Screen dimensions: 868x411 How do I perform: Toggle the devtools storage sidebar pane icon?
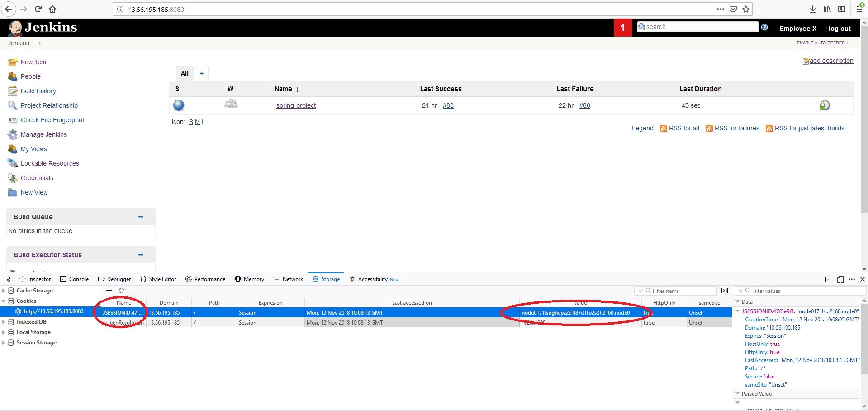tap(725, 291)
